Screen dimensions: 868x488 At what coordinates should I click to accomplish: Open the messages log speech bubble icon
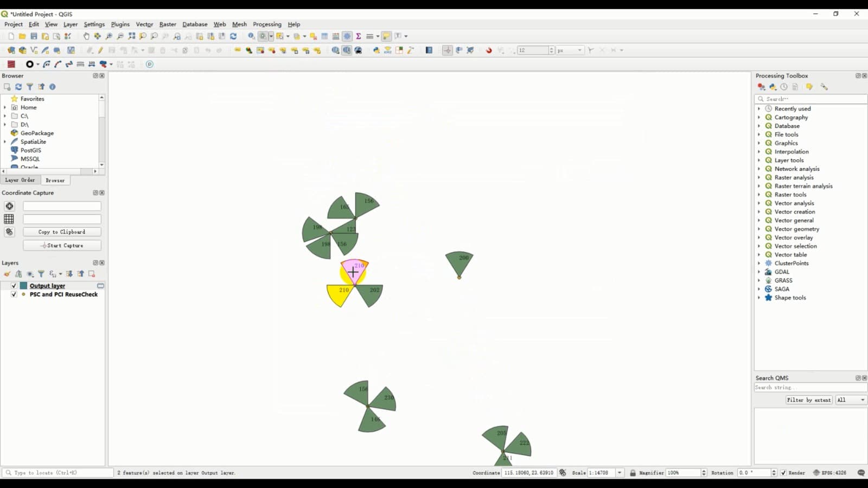861,473
